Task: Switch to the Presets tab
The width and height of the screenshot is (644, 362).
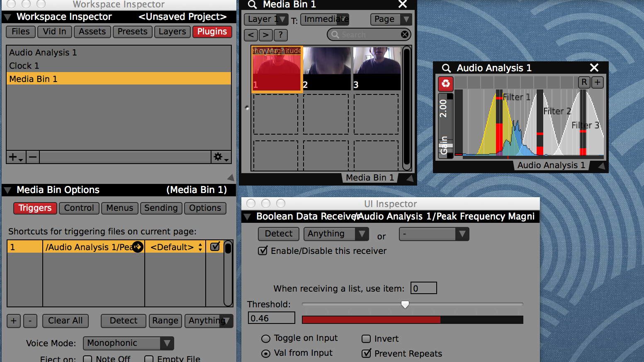Action: [x=133, y=32]
